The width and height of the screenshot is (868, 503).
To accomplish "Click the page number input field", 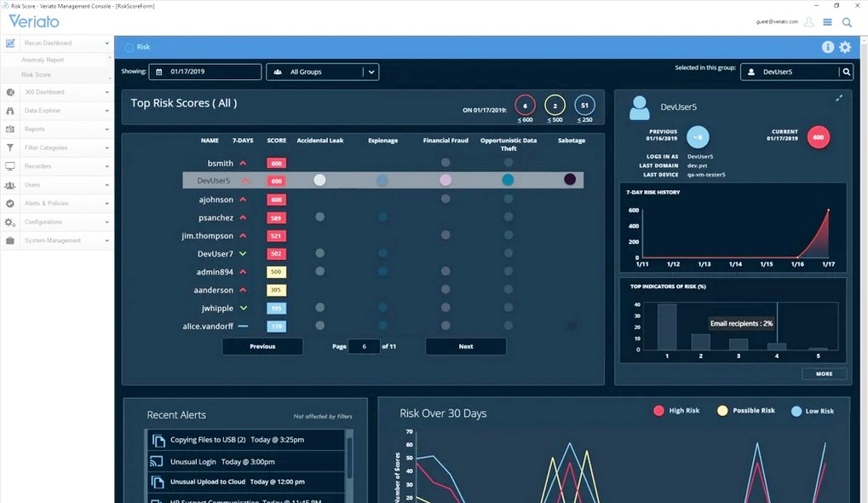I will pyautogui.click(x=364, y=347).
